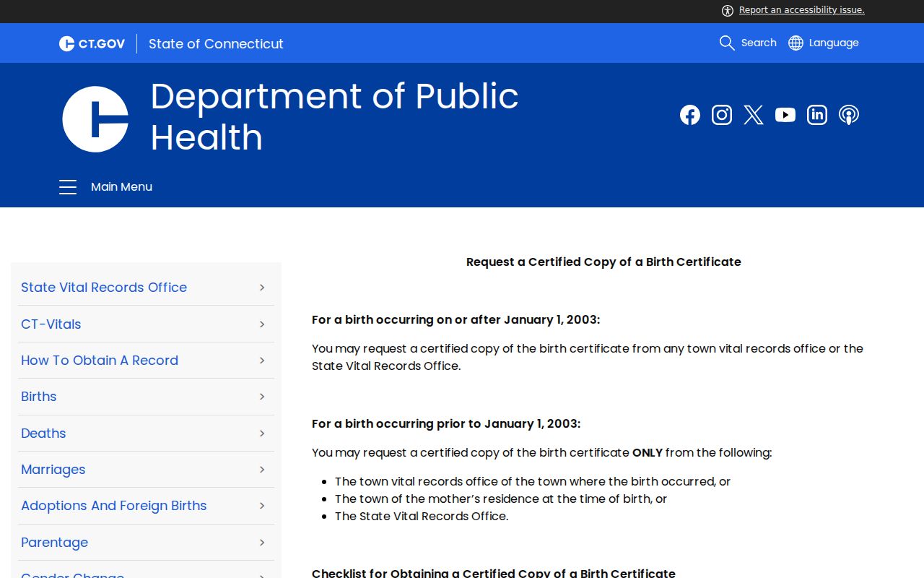Open the Marriages sidebar section
924x578 pixels.
click(x=53, y=470)
